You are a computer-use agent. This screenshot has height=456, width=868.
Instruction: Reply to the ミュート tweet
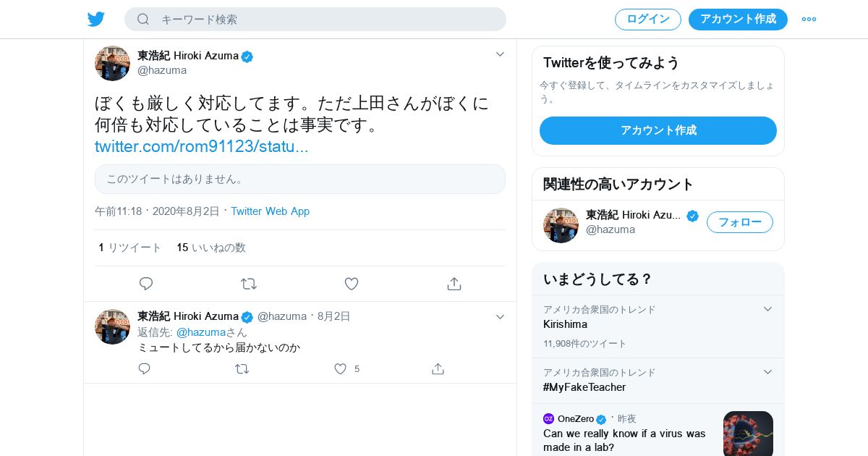(x=145, y=369)
